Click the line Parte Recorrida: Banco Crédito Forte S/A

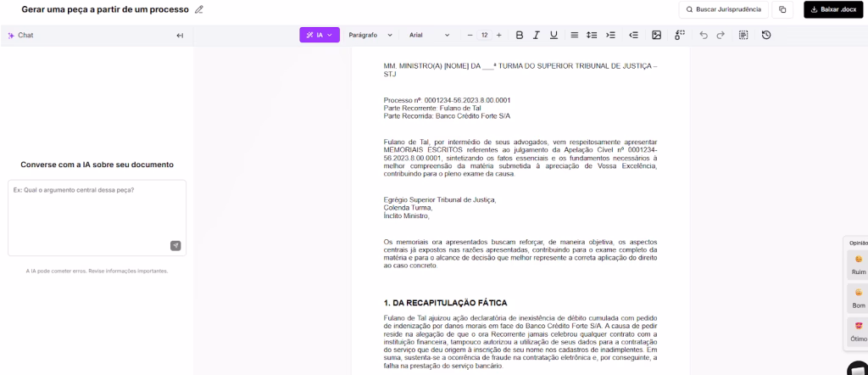pos(447,116)
